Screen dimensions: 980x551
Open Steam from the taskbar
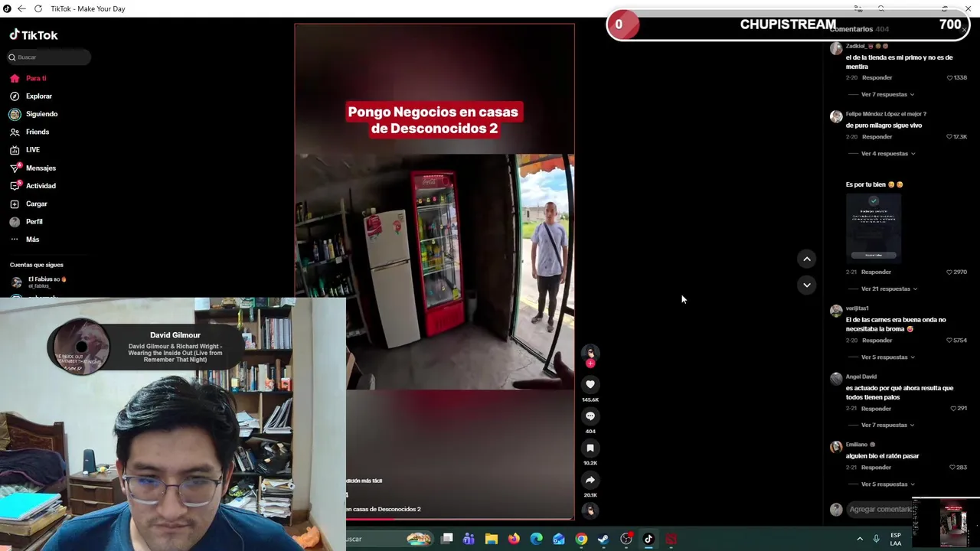[x=603, y=539]
